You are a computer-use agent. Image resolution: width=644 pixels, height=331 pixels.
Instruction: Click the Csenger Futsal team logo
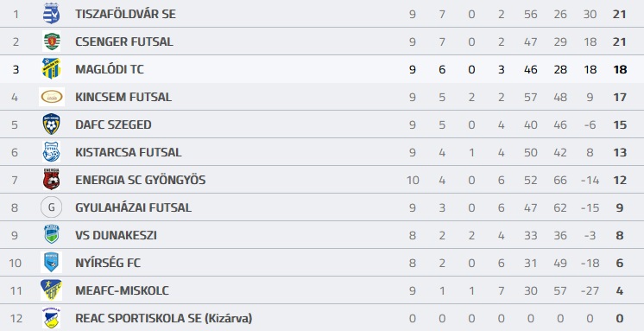click(51, 41)
